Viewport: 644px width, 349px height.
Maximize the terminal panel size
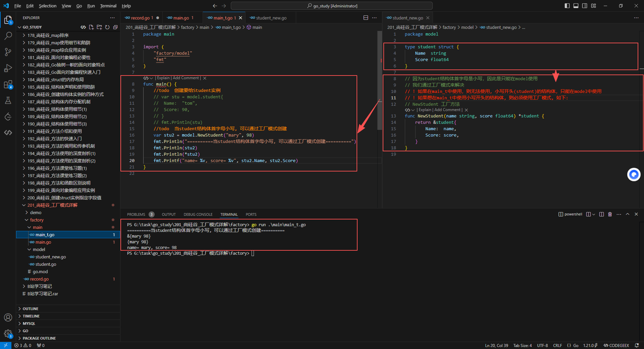coord(628,214)
